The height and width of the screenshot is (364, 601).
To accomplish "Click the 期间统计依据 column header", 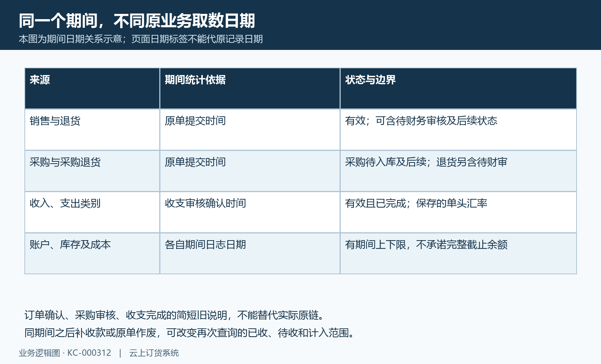I will [250, 89].
